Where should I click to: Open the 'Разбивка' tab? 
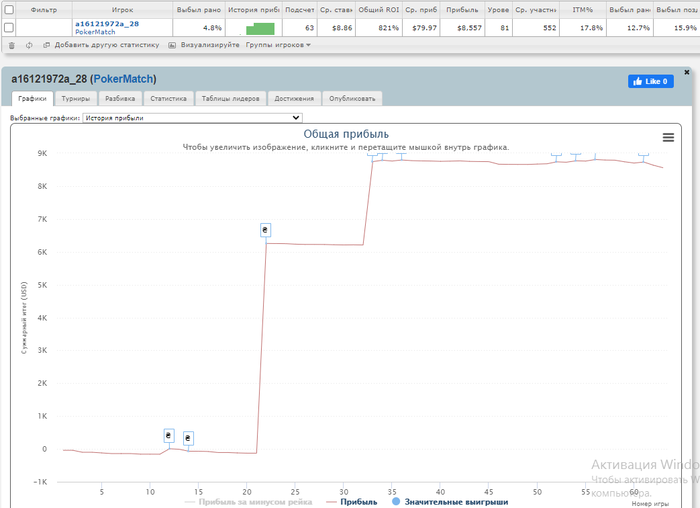pos(120,99)
